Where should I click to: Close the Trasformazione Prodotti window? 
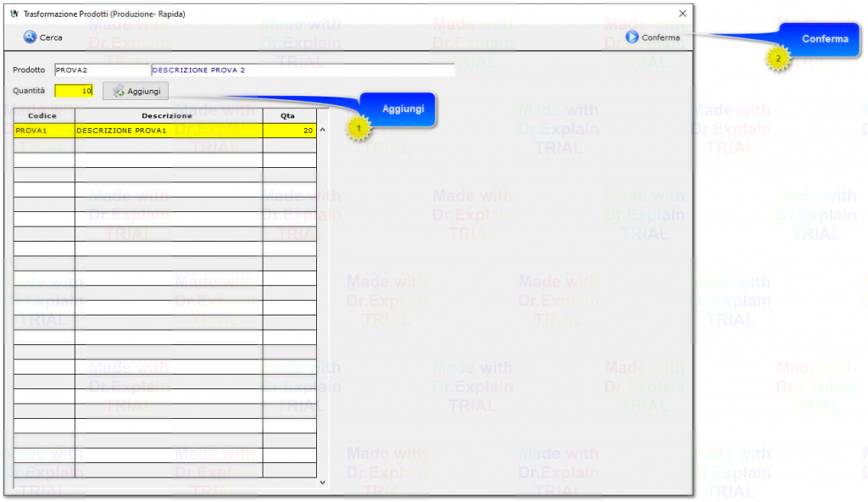682,14
